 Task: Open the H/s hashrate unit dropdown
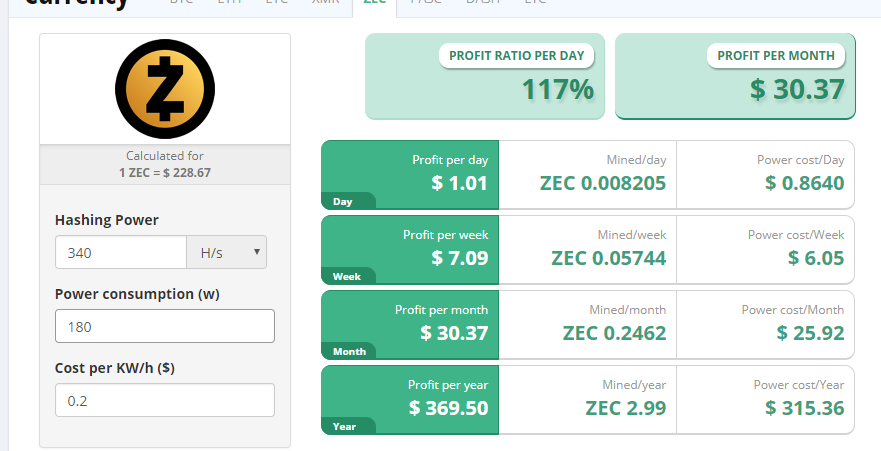(226, 252)
